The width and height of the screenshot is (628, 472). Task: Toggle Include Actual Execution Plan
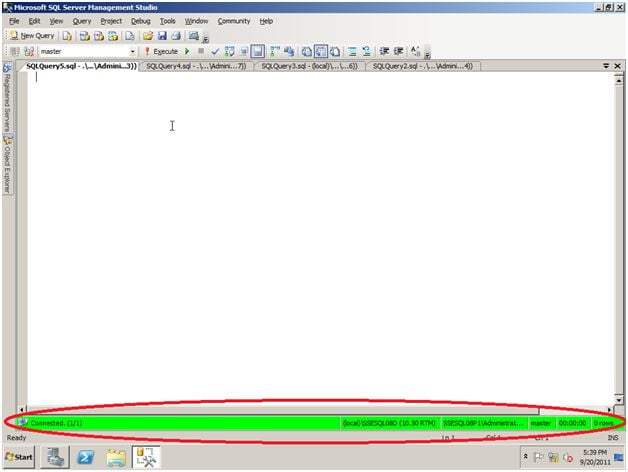(x=275, y=51)
